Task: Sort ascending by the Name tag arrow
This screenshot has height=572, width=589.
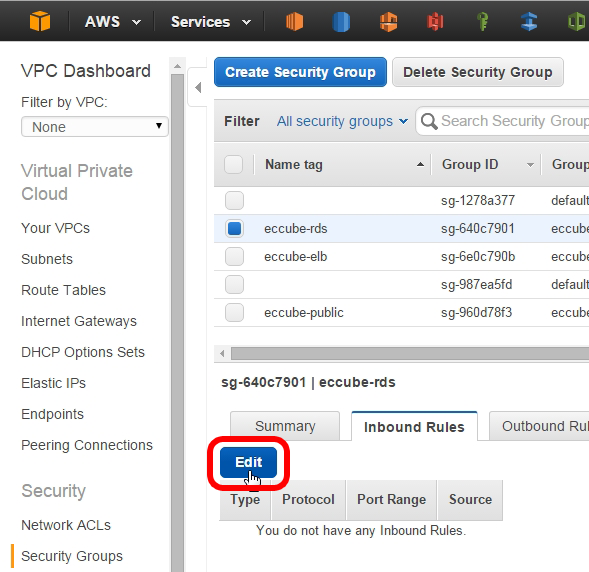Action: 420,165
